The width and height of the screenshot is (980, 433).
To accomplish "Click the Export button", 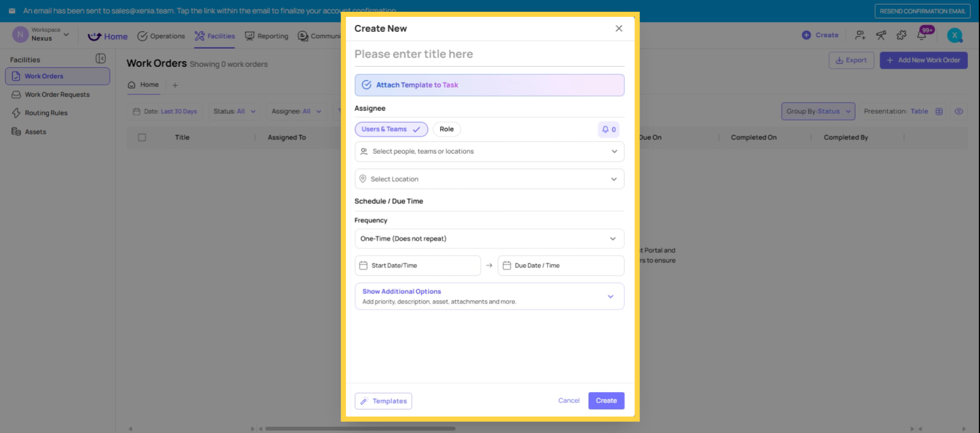I will [x=851, y=60].
